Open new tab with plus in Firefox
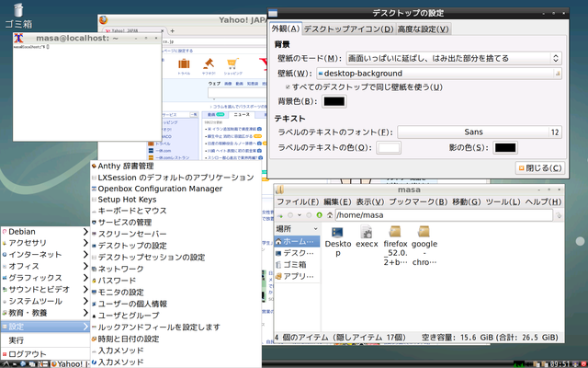Viewport: 588px width, 368px height. click(x=172, y=30)
